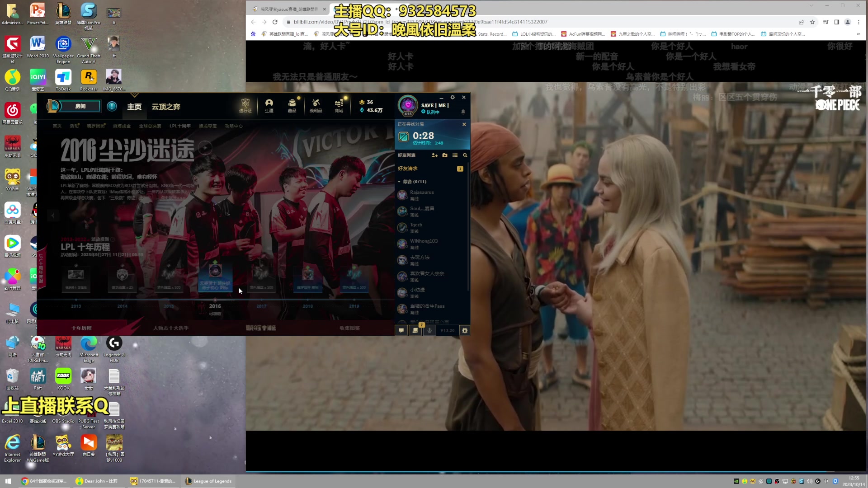868x488 pixels.
Task: Select the 2018 timeline marker
Action: coord(308,306)
